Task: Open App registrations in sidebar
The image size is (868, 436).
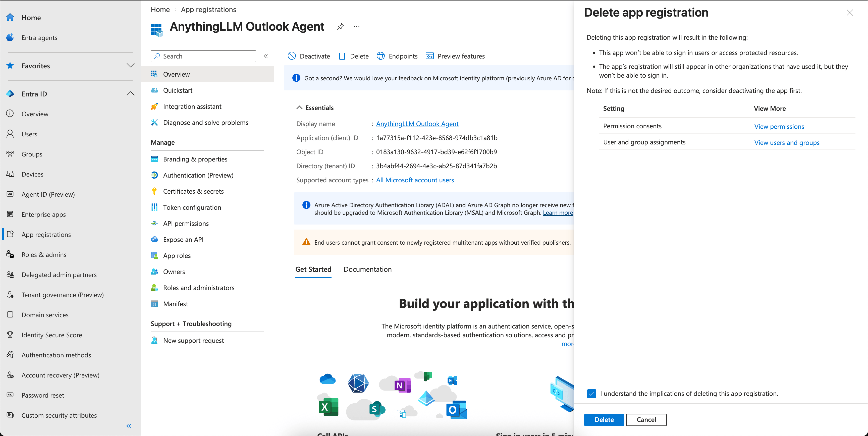Action: point(46,234)
